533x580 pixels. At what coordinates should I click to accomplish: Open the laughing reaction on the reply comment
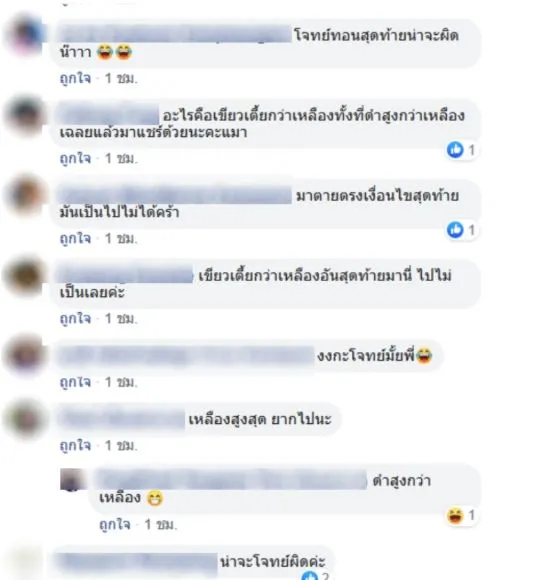(455, 515)
